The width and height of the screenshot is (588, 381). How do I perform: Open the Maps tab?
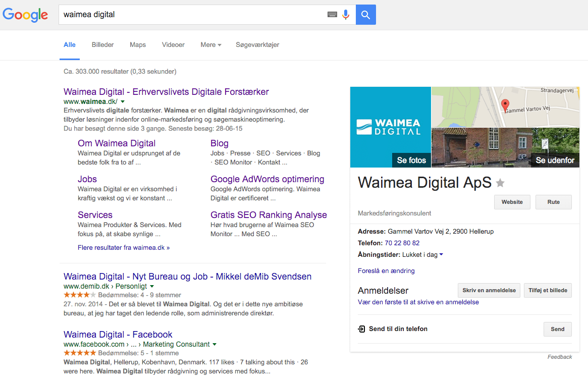(x=138, y=44)
